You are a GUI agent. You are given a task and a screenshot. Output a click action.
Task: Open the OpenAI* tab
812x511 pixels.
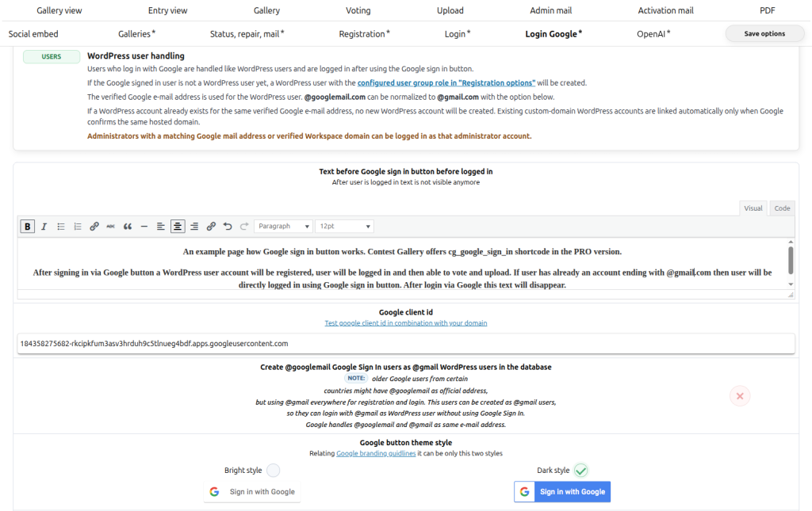(653, 34)
